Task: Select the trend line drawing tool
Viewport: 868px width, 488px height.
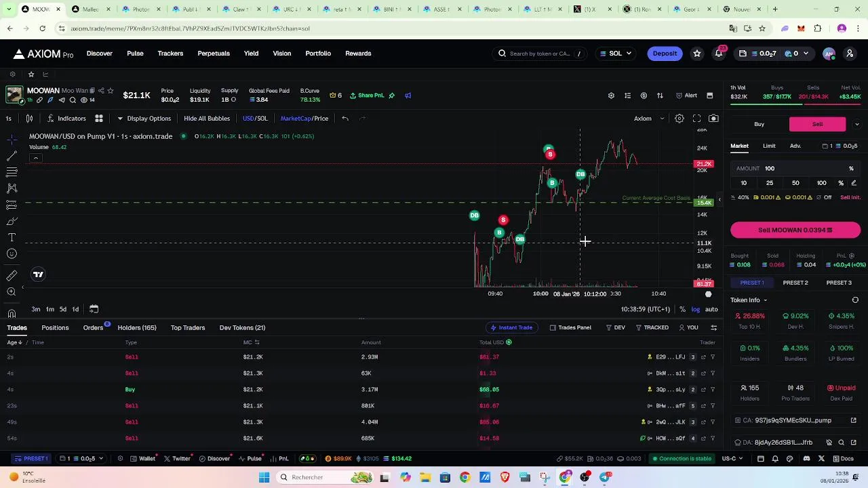Action: [12, 155]
